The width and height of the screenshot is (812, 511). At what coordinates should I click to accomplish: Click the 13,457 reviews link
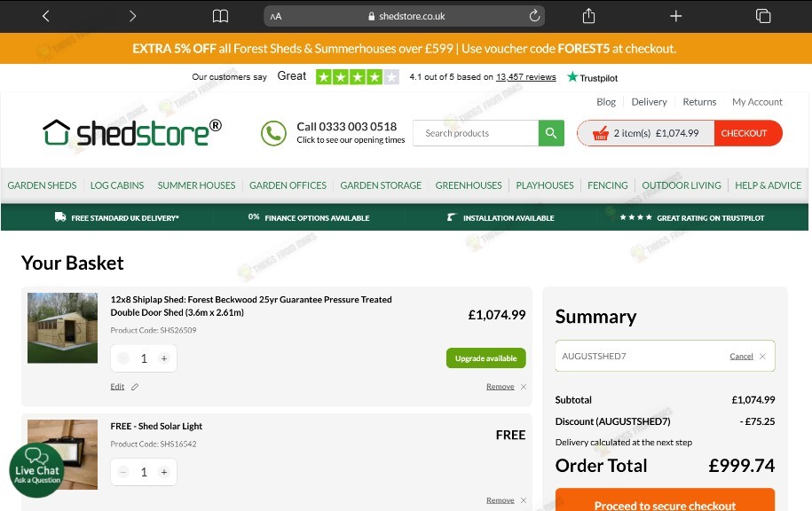pos(525,77)
